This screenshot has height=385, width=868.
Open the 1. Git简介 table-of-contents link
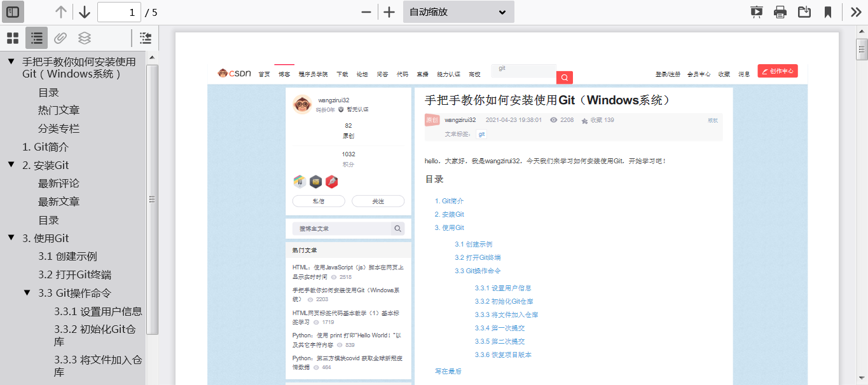[449, 201]
